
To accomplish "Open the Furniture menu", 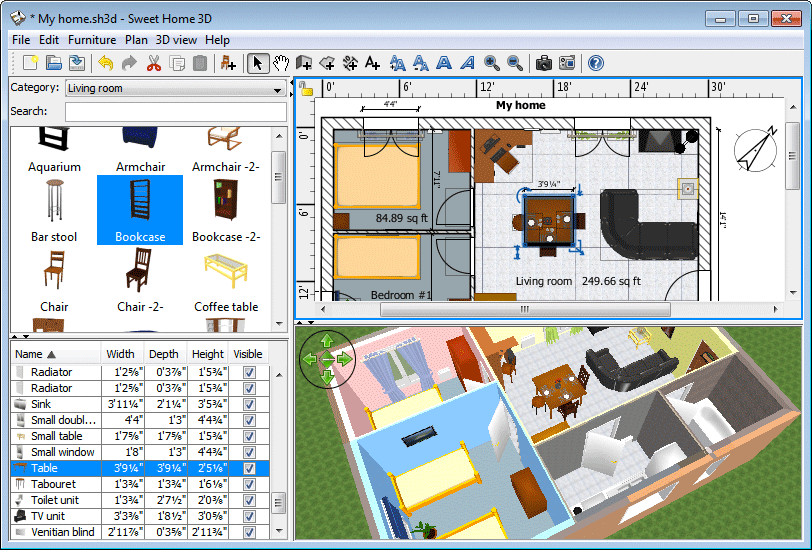I will (92, 40).
